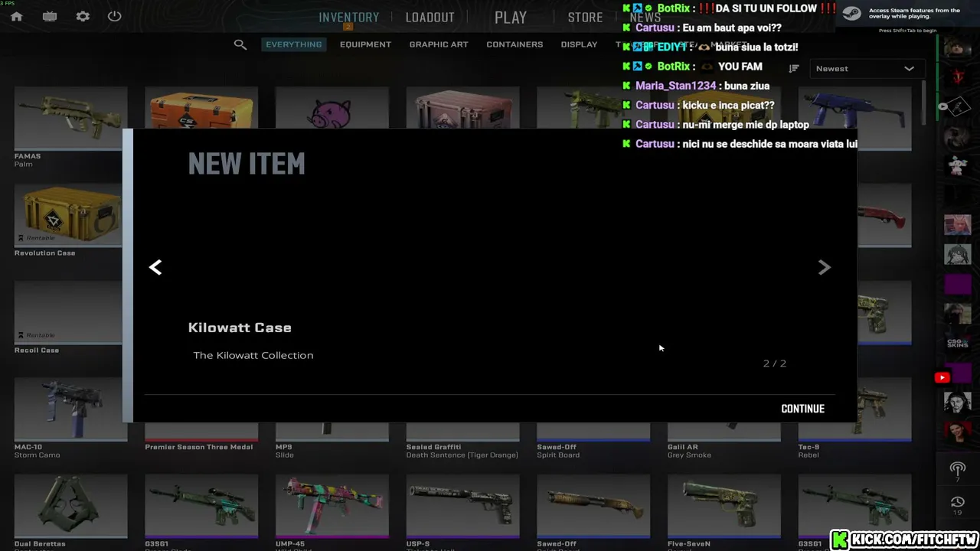Select the solid purple avatar in sidebar
Image resolution: width=980 pixels, height=551 pixels.
tap(958, 285)
